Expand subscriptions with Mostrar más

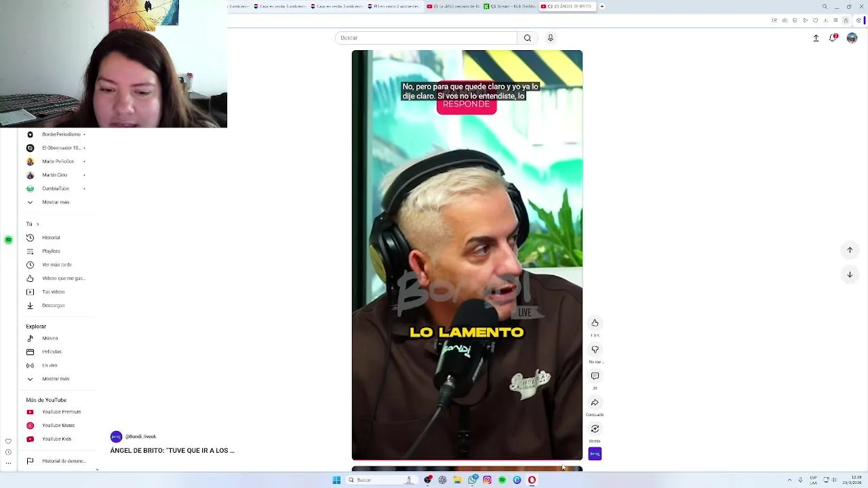[57, 202]
